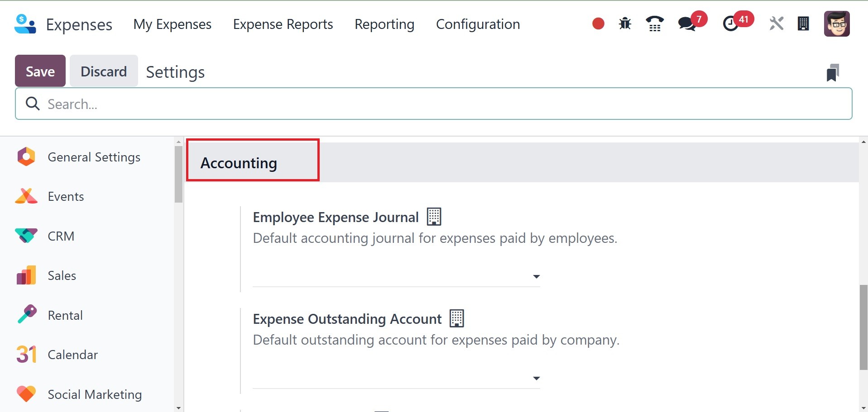Open the activities clock icon

click(x=730, y=24)
